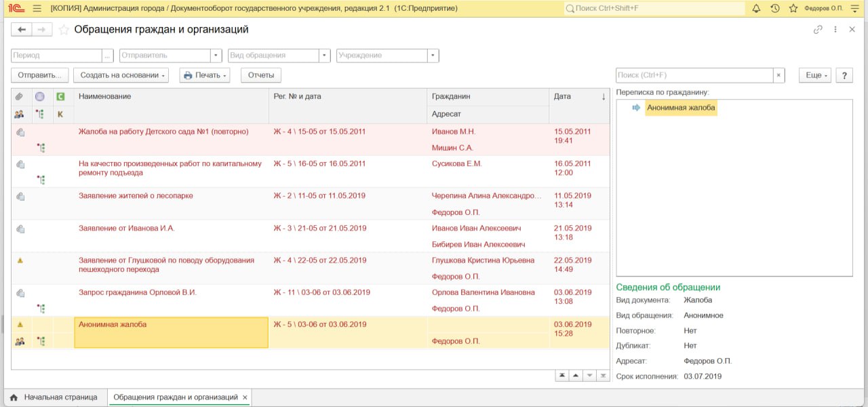868x407 pixels.
Task: Click the Наименование column header
Action: [171, 96]
